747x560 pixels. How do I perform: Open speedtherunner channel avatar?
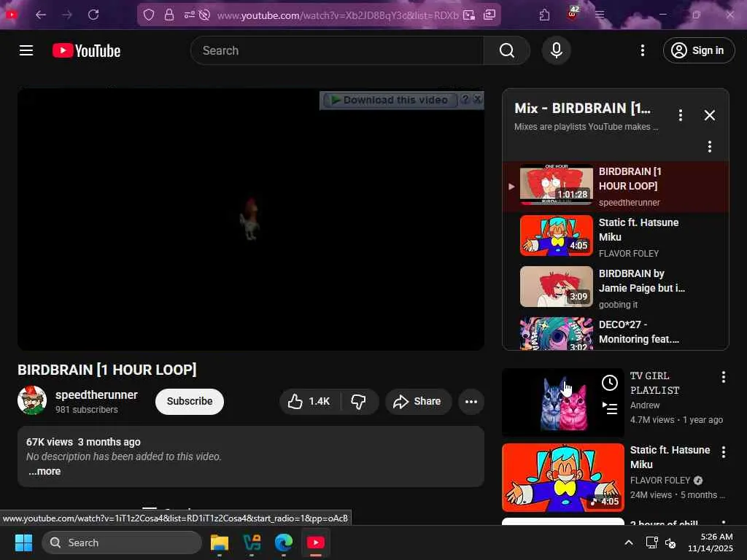[x=32, y=400]
